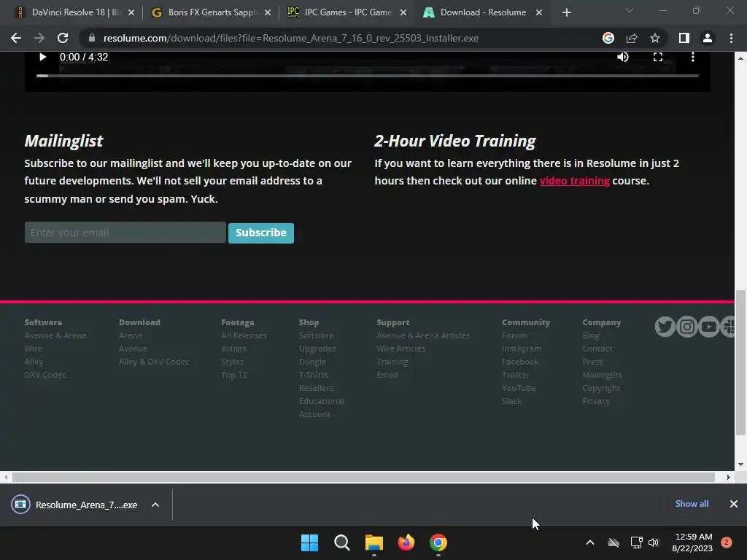
Task: Open the Forum community link
Action: click(514, 335)
